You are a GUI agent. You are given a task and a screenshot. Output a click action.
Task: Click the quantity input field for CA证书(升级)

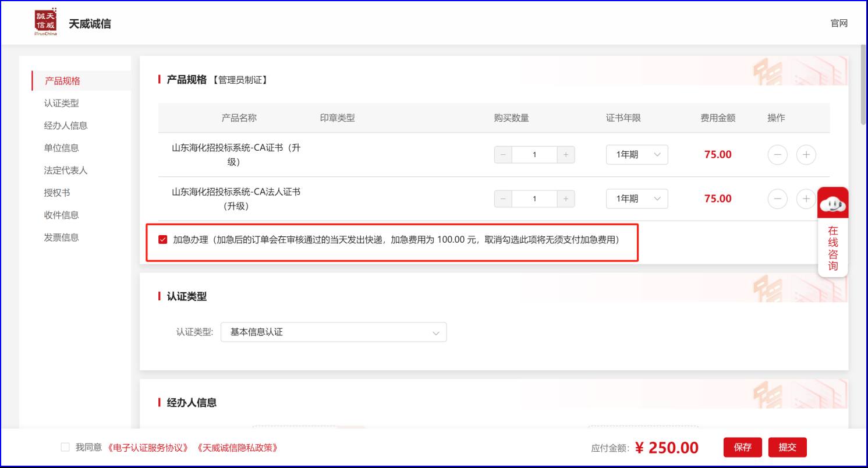[x=534, y=155]
